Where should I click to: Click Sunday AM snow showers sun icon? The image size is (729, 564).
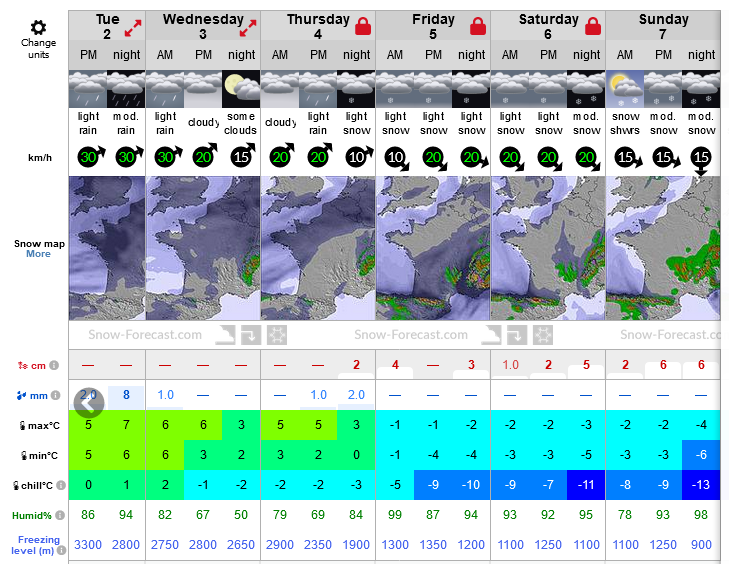point(625,89)
